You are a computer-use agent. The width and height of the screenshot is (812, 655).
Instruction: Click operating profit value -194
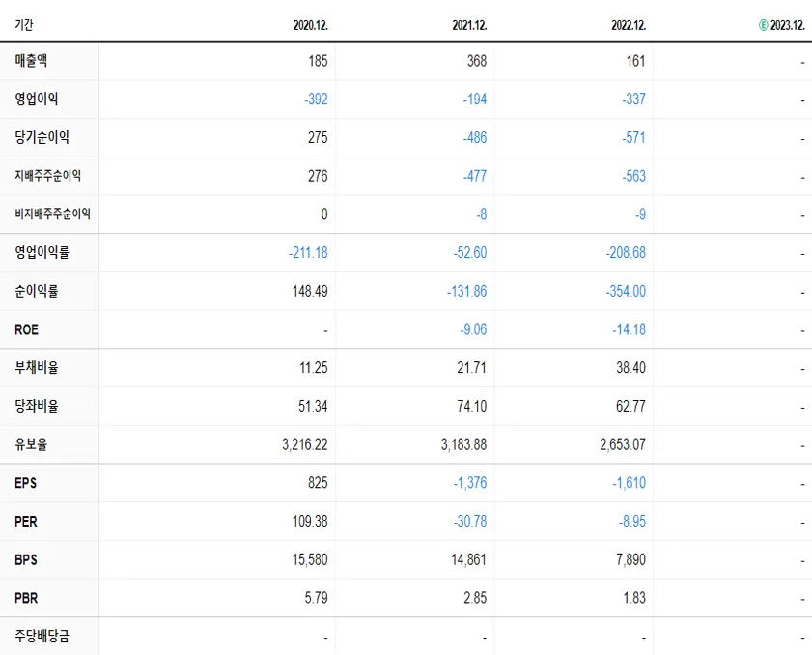pos(475,99)
